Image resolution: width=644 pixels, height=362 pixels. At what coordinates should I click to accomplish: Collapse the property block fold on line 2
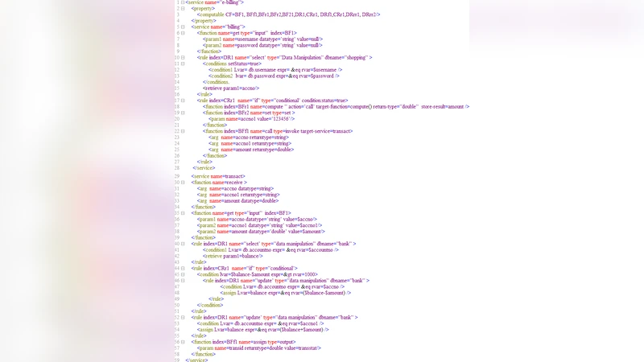point(183,8)
